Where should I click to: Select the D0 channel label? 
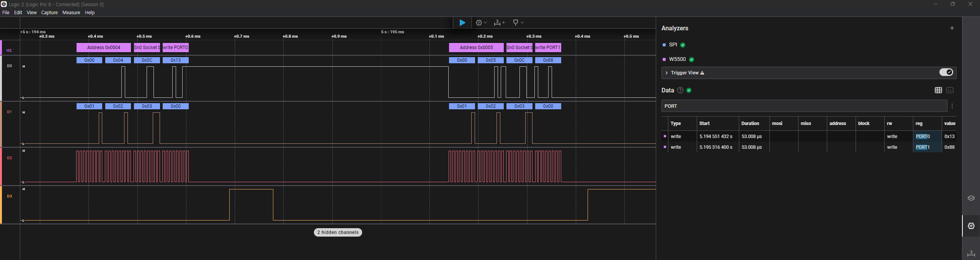(10, 66)
